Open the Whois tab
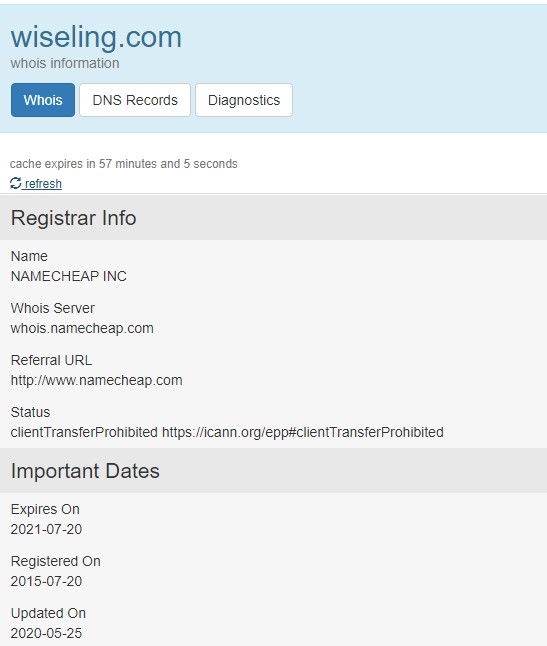Screen dimensions: 547x646 [x=43, y=100]
